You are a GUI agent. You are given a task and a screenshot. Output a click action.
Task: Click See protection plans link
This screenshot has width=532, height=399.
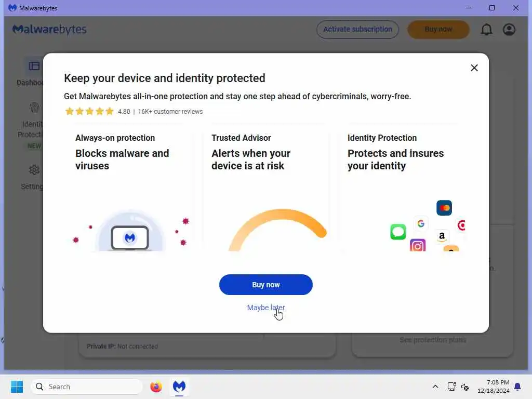[x=433, y=340]
